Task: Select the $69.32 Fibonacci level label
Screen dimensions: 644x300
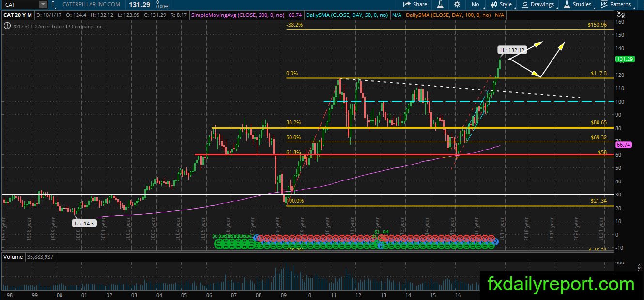Action: pyautogui.click(x=598, y=138)
